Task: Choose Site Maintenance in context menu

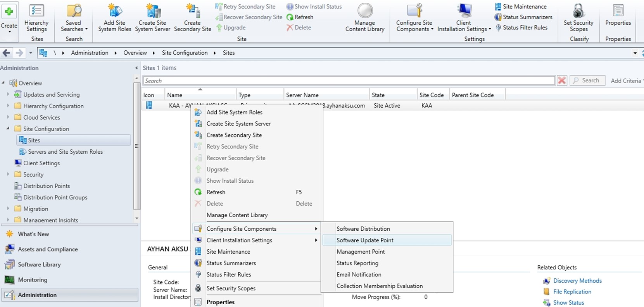Action: (x=257, y=252)
